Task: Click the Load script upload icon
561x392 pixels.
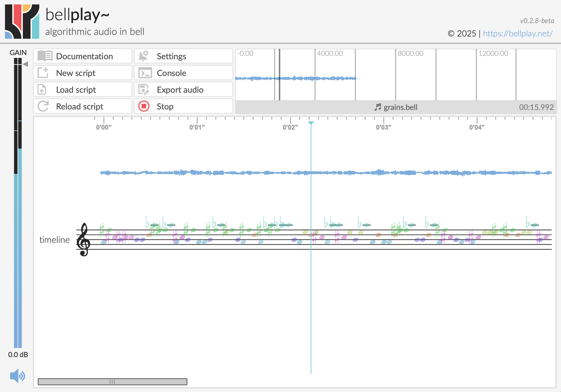Action: (x=42, y=90)
